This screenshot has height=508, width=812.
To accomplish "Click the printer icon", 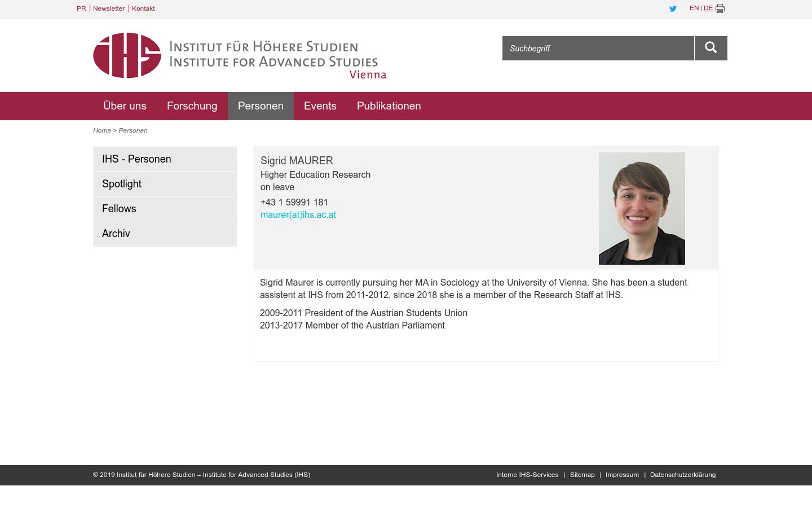I will pyautogui.click(x=720, y=8).
